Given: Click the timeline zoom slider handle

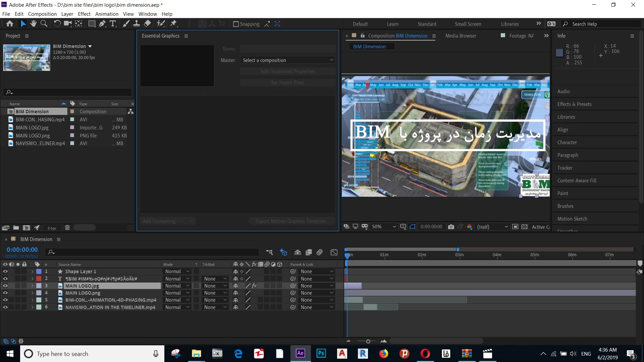Looking at the screenshot, I should (368, 341).
